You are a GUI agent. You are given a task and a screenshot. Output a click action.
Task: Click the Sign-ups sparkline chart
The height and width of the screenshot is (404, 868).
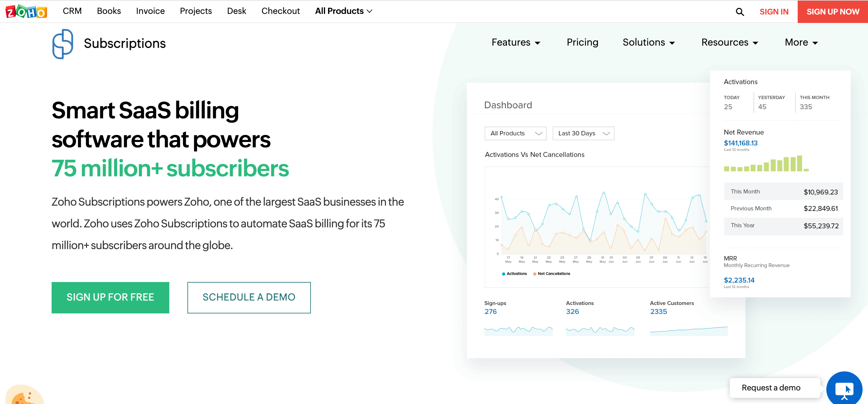(x=518, y=331)
